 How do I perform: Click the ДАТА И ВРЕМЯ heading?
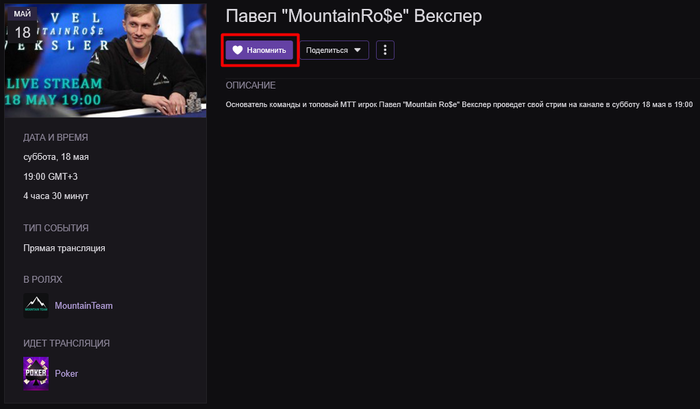(55, 138)
